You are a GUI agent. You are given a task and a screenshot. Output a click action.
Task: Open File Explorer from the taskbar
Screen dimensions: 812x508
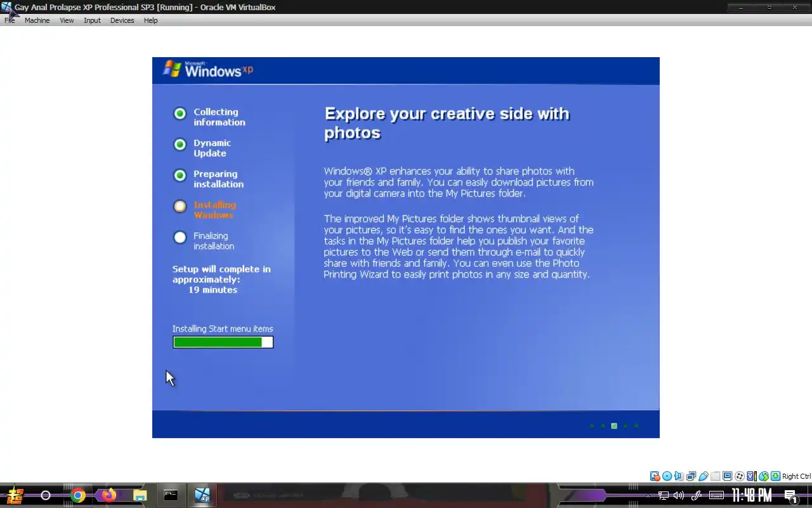tap(140, 495)
